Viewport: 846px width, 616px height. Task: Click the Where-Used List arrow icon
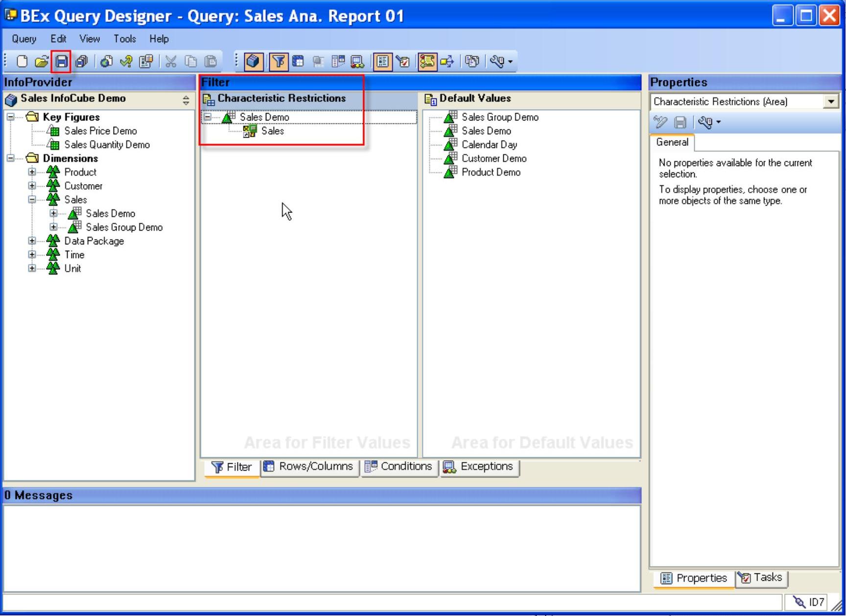point(447,61)
